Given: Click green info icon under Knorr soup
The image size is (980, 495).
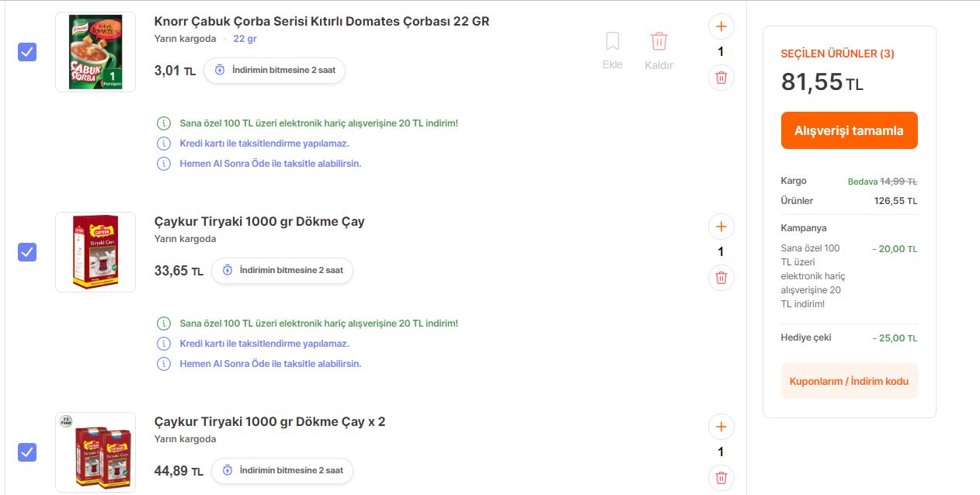Looking at the screenshot, I should point(164,123).
